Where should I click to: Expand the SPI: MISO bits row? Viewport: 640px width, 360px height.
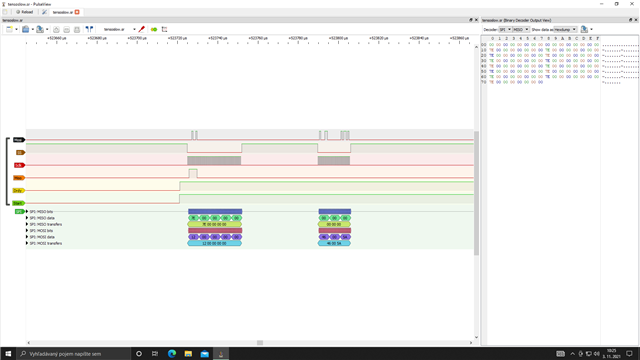tap(27, 212)
